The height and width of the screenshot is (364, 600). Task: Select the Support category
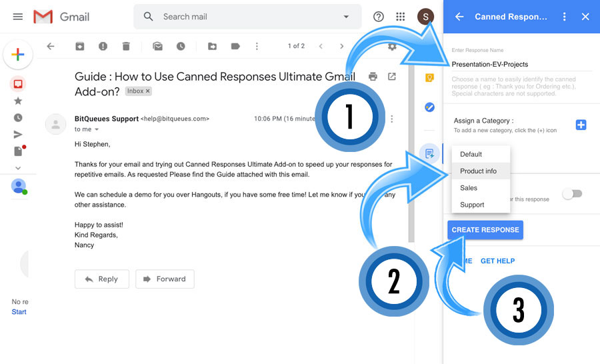pyautogui.click(x=481, y=205)
